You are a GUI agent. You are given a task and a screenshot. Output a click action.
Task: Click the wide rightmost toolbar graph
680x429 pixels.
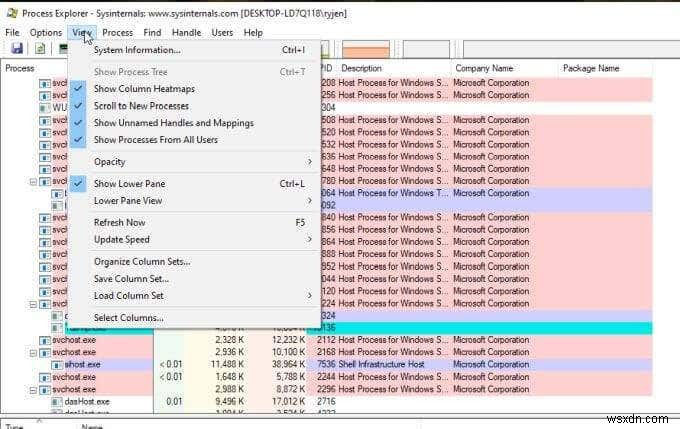pyautogui.click(x=571, y=49)
